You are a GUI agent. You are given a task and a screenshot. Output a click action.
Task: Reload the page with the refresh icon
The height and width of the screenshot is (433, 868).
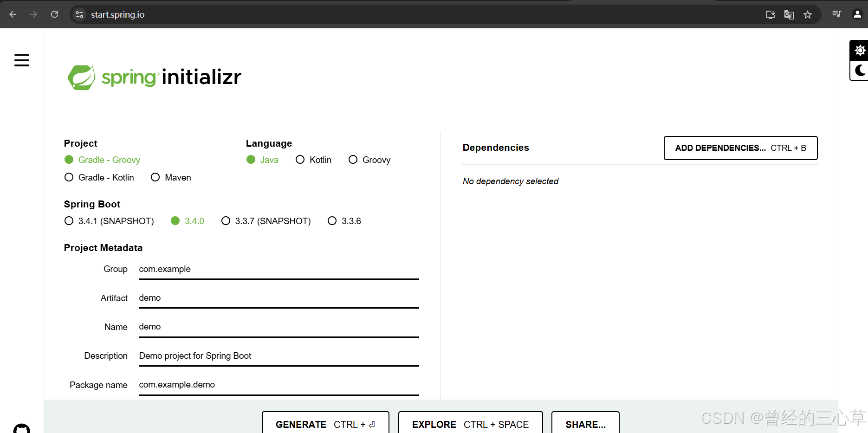click(54, 14)
